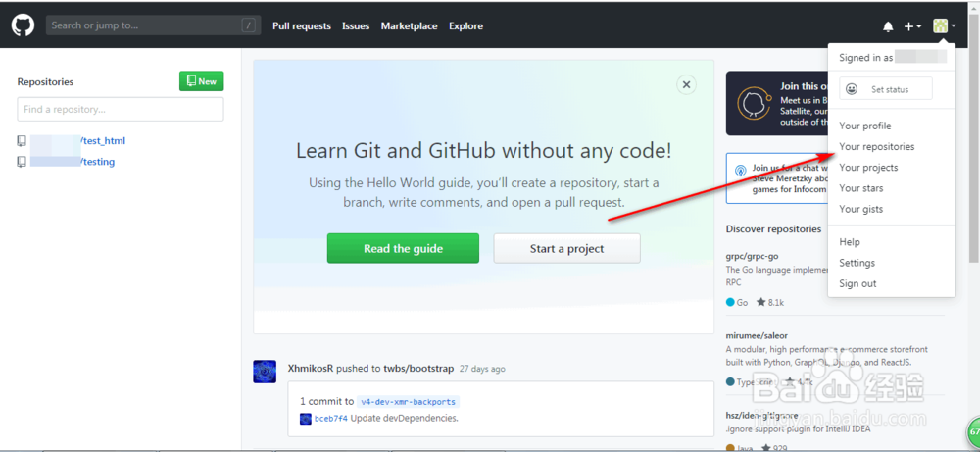Image resolution: width=980 pixels, height=452 pixels.
Task: Click the star count 8.1k
Action: pos(770,303)
